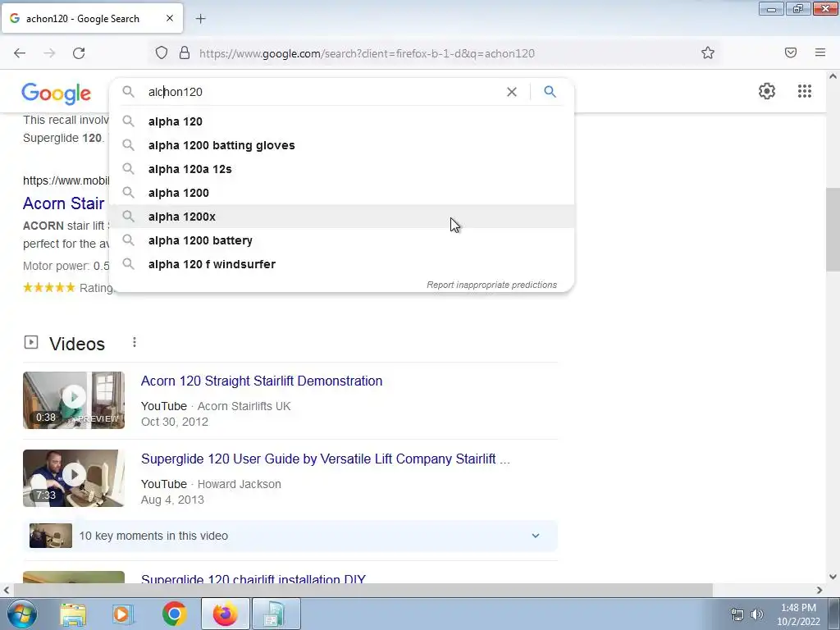Open the volume speaker tray icon

click(756, 614)
